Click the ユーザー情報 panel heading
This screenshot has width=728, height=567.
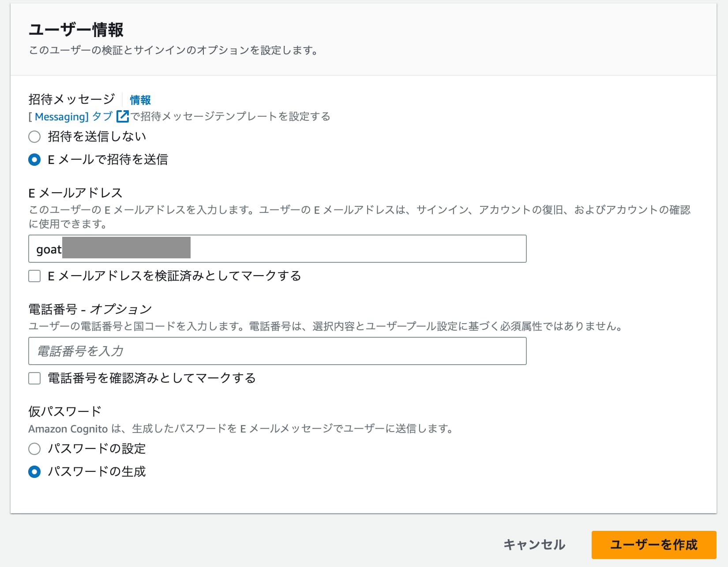[x=76, y=30]
